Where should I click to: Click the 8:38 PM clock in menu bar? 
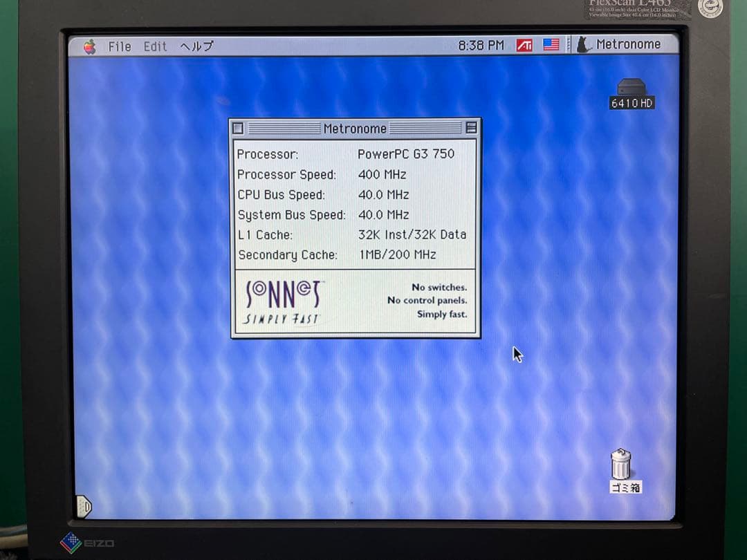[479, 44]
